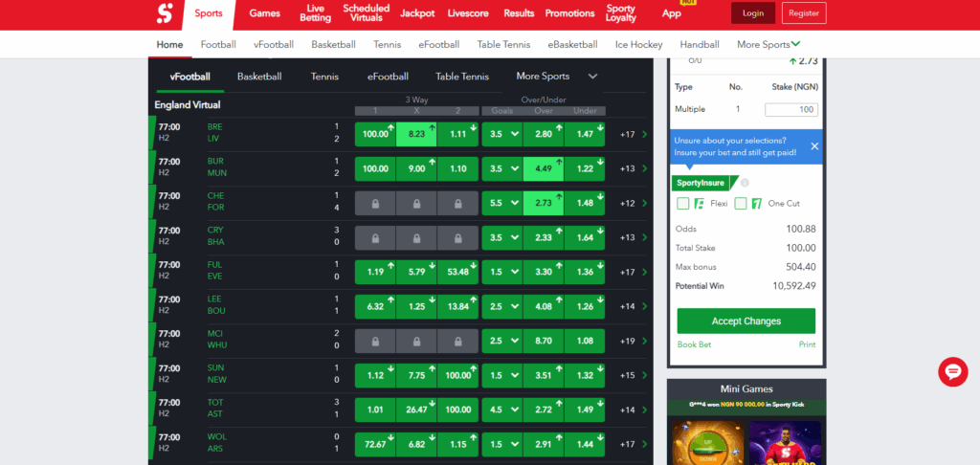Open more markets arrow for BUR vs MUN
The height and width of the screenshot is (465, 980).
644,168
